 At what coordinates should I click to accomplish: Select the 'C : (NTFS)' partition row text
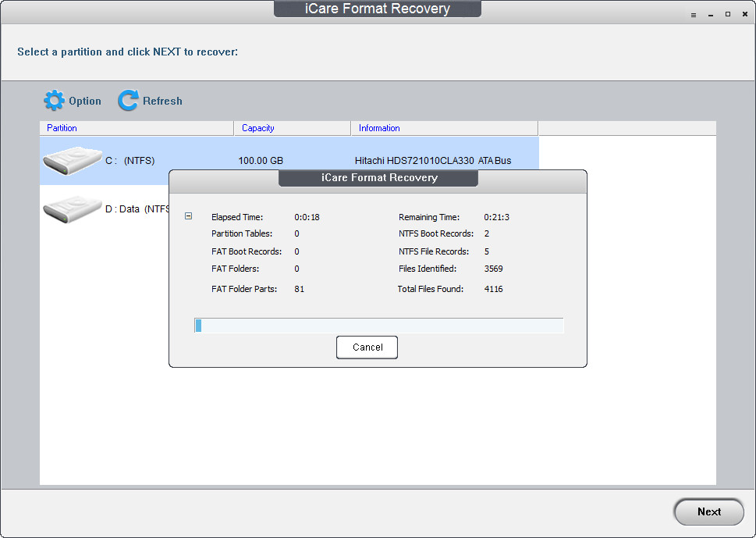130,161
